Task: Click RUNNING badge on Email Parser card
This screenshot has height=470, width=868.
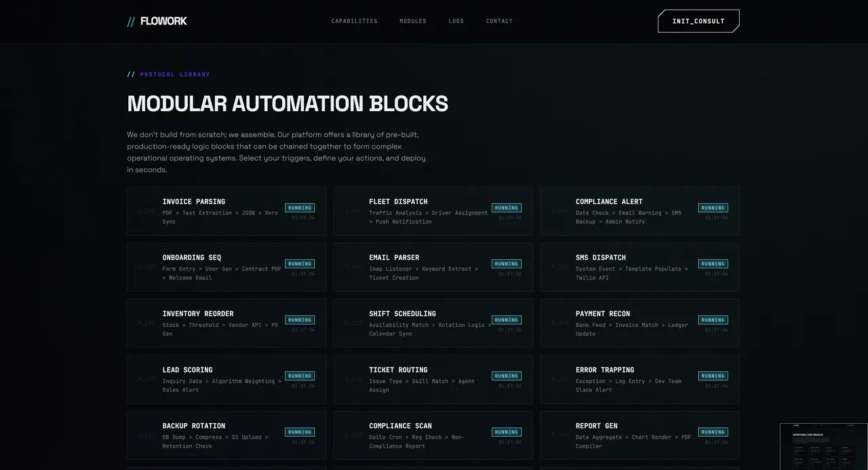Action: (x=506, y=264)
